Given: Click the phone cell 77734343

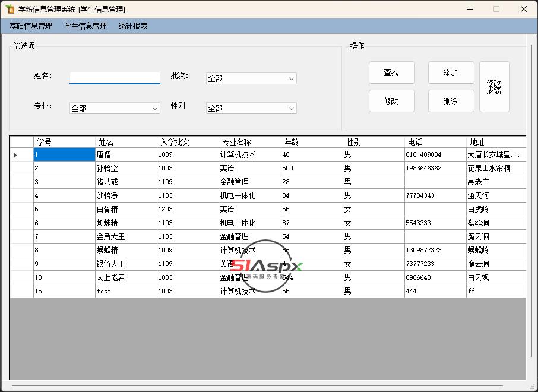Looking at the screenshot, I should click(435, 195).
